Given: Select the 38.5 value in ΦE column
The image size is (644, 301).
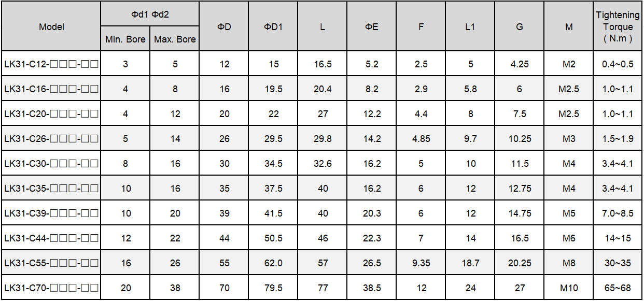Looking at the screenshot, I should tap(372, 288).
